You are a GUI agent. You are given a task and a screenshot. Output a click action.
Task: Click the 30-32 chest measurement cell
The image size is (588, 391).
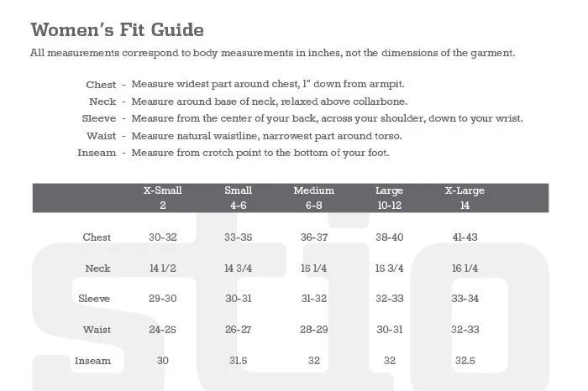tap(163, 237)
